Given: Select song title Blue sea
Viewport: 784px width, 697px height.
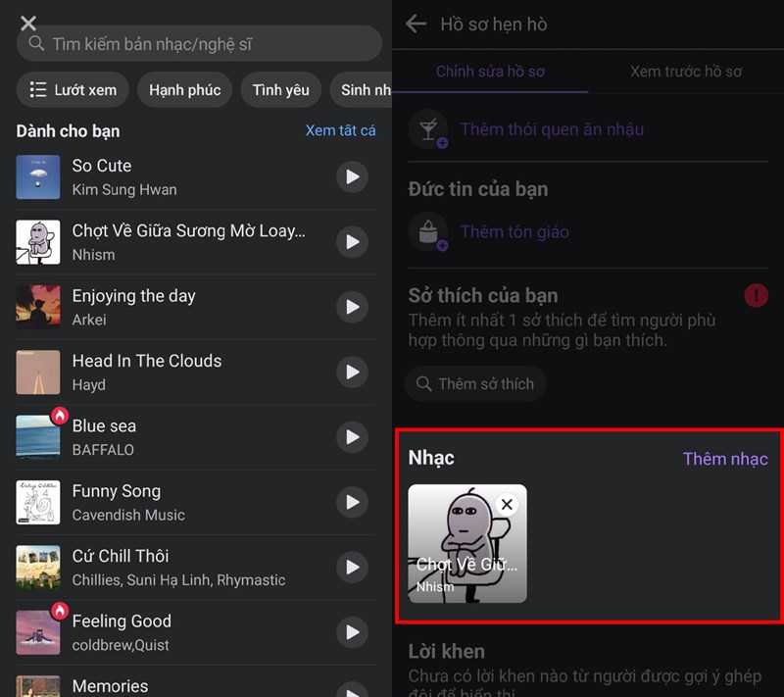Looking at the screenshot, I should tap(104, 426).
